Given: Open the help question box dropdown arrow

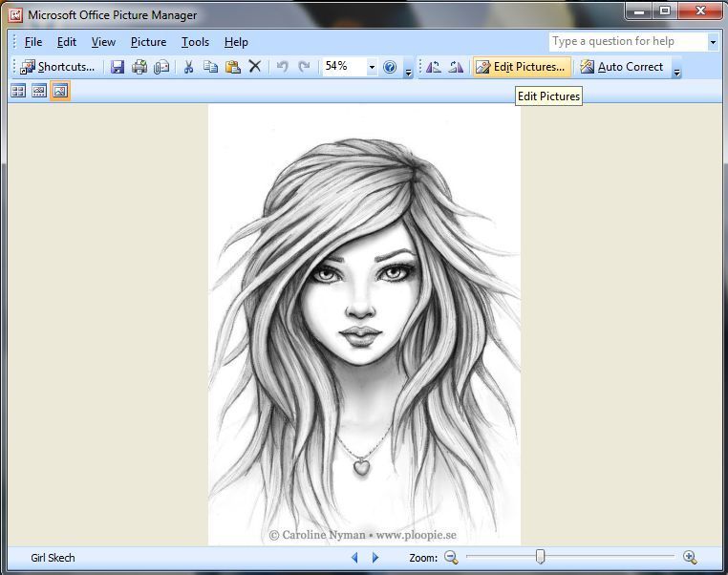Looking at the screenshot, I should 713,42.
